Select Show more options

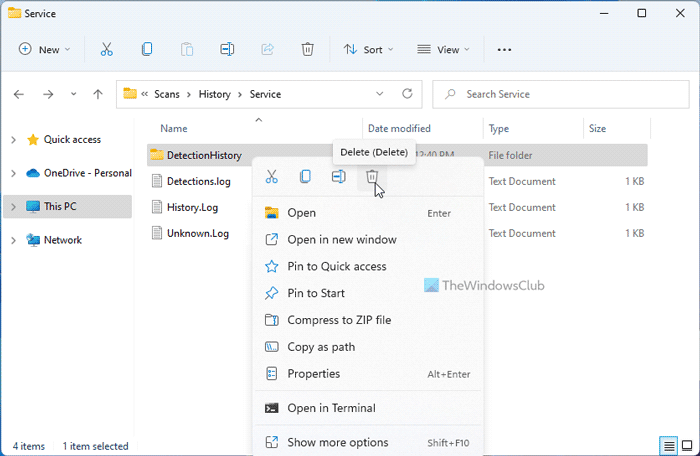(x=368, y=443)
